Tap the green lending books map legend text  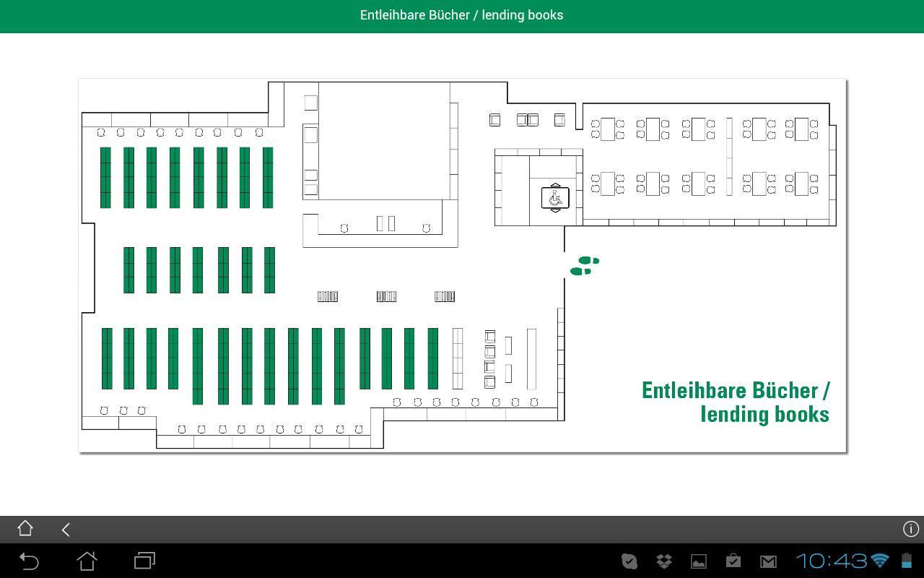pyautogui.click(x=736, y=402)
